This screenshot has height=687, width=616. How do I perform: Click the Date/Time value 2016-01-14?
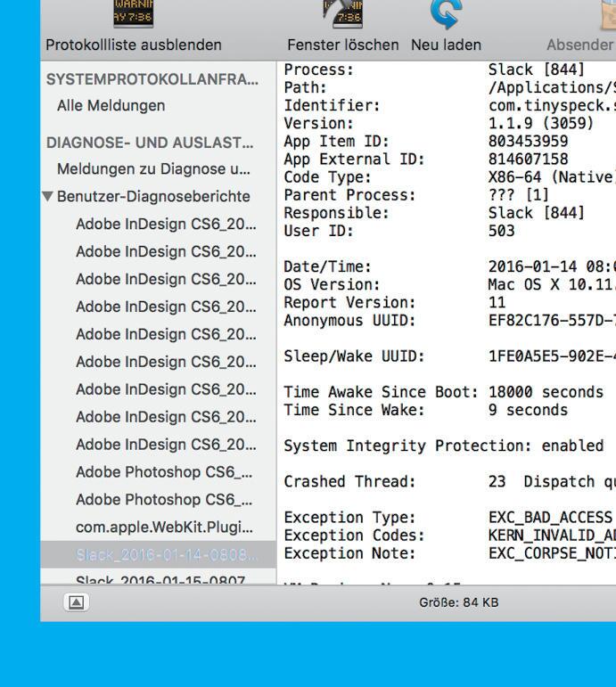[552, 266]
